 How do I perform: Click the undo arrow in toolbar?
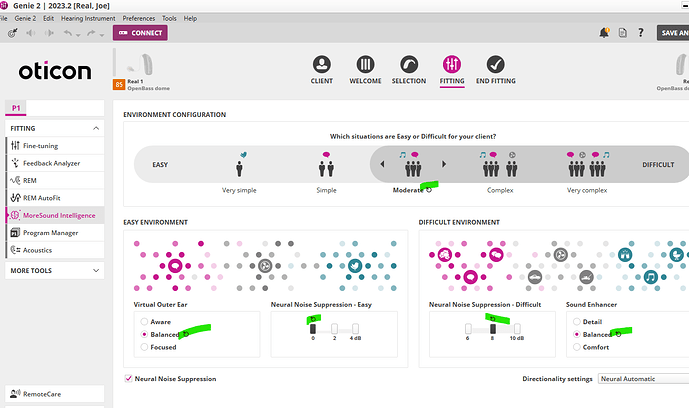(68, 33)
